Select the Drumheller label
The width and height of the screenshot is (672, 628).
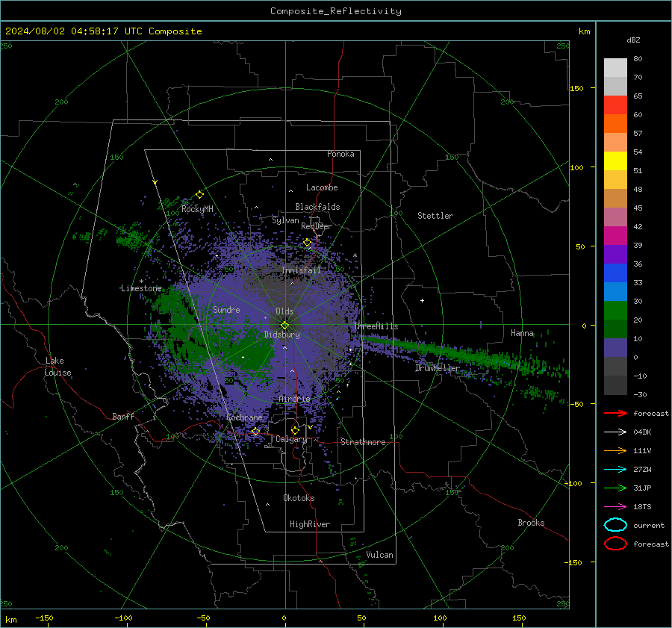(437, 368)
